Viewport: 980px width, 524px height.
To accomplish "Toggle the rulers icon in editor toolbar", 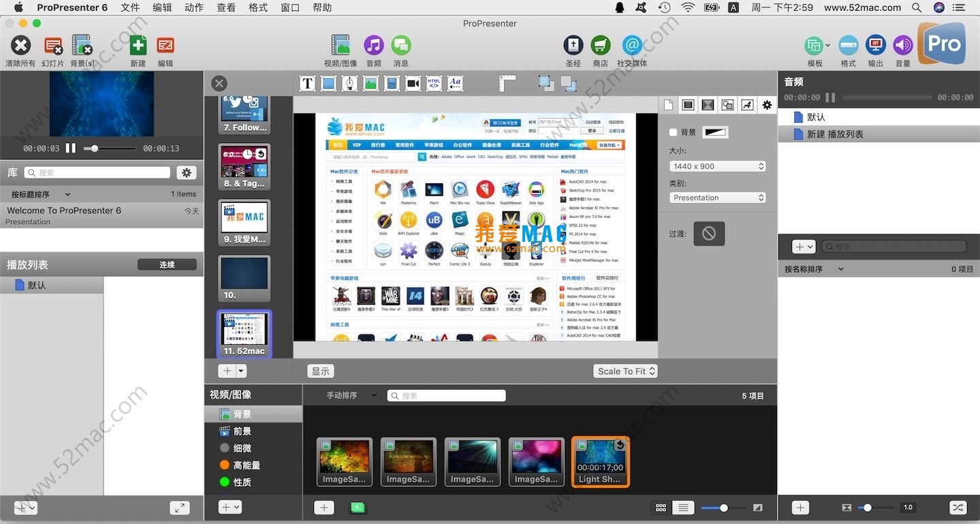I will 507,83.
